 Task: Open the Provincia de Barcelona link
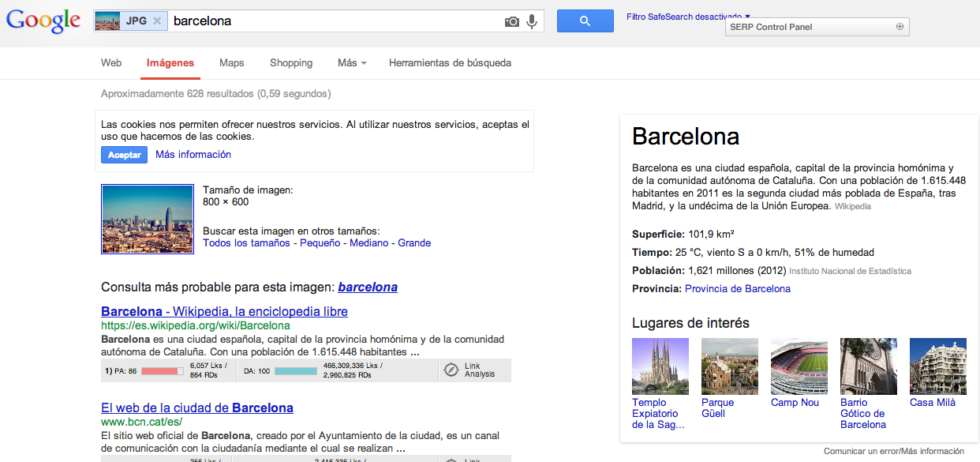737,288
